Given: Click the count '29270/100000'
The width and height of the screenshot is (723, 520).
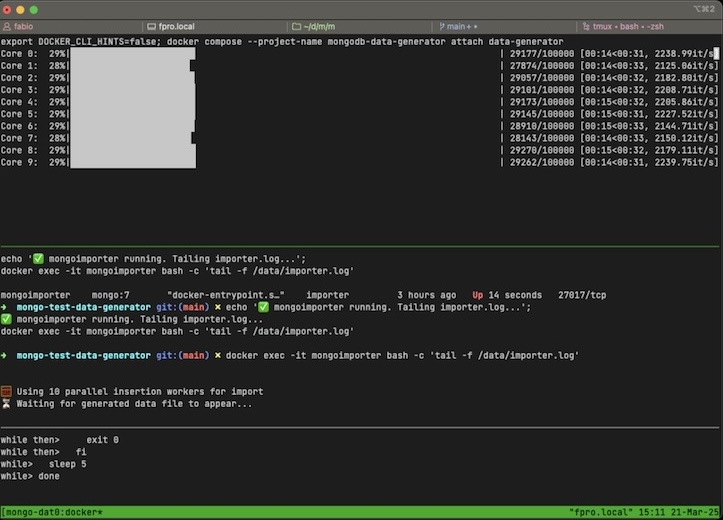Looking at the screenshot, I should pyautogui.click(x=542, y=150).
